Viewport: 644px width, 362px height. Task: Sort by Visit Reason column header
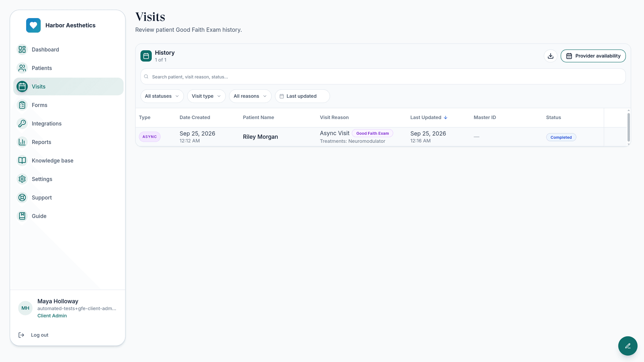coord(334,117)
